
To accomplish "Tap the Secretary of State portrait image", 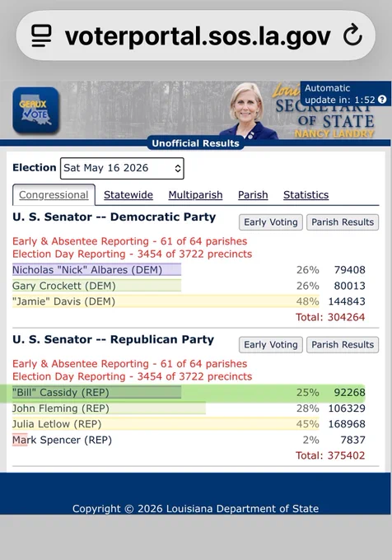I will [x=250, y=110].
